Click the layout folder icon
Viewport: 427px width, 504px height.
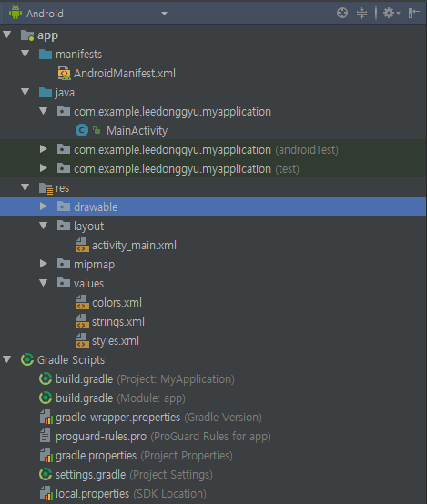pos(64,226)
